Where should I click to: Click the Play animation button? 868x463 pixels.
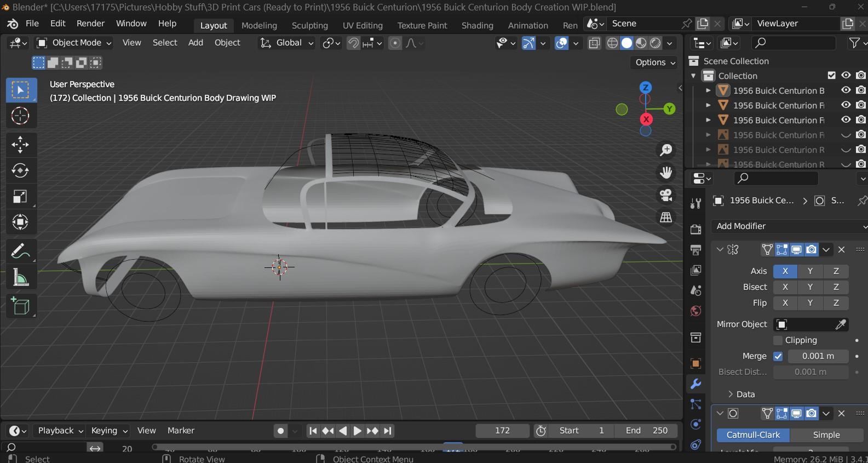[357, 431]
